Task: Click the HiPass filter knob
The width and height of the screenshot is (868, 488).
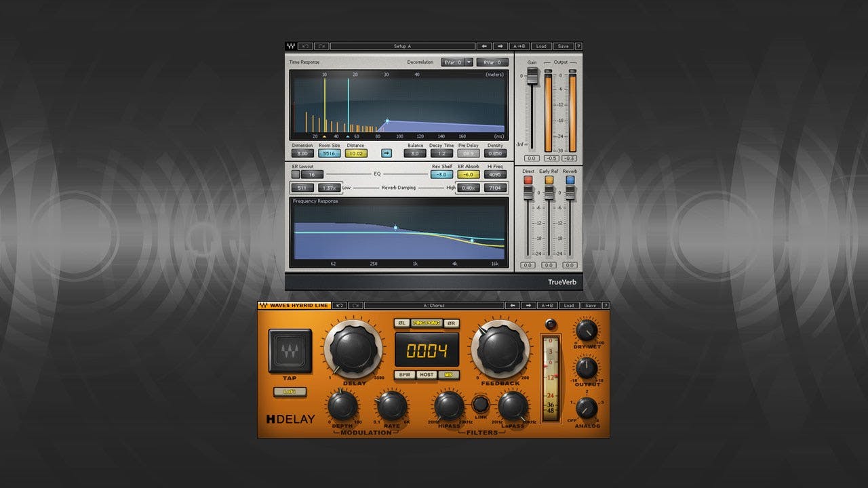Action: pyautogui.click(x=448, y=406)
